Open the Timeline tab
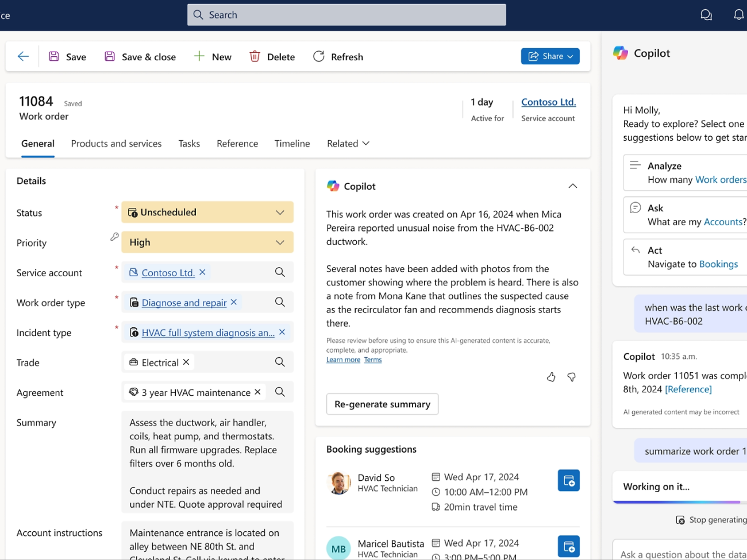This screenshot has width=747, height=560. click(292, 144)
